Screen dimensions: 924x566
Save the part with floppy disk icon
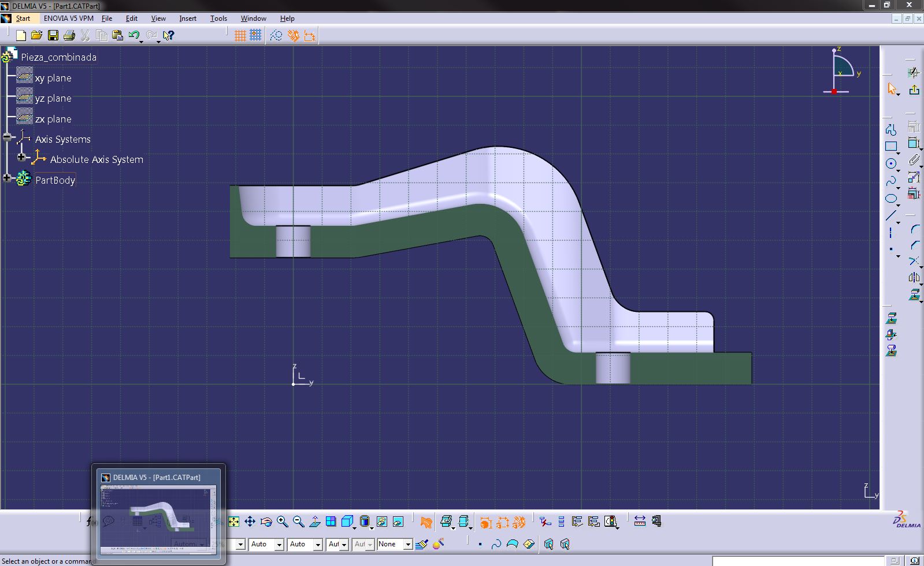(53, 36)
